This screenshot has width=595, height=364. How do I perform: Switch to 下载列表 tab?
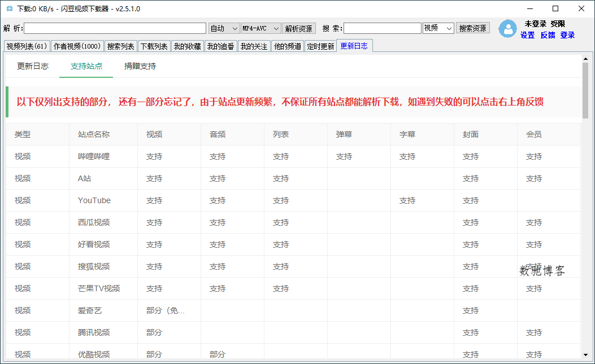point(154,46)
